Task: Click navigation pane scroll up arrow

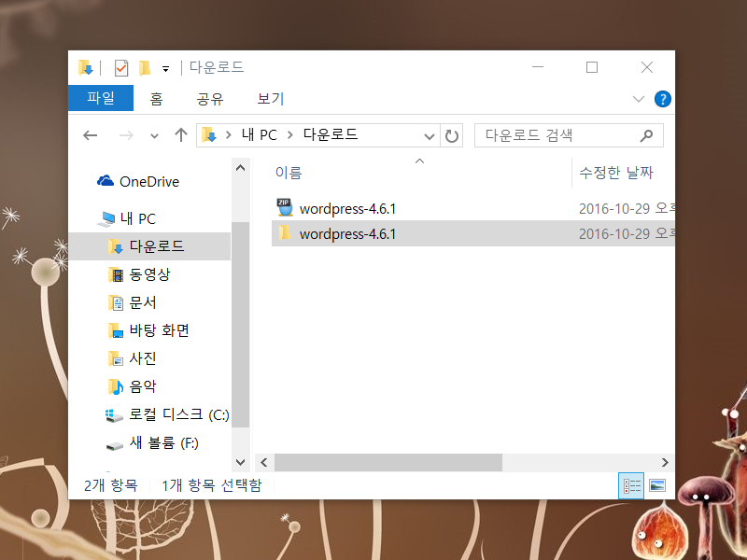Action: [x=241, y=168]
